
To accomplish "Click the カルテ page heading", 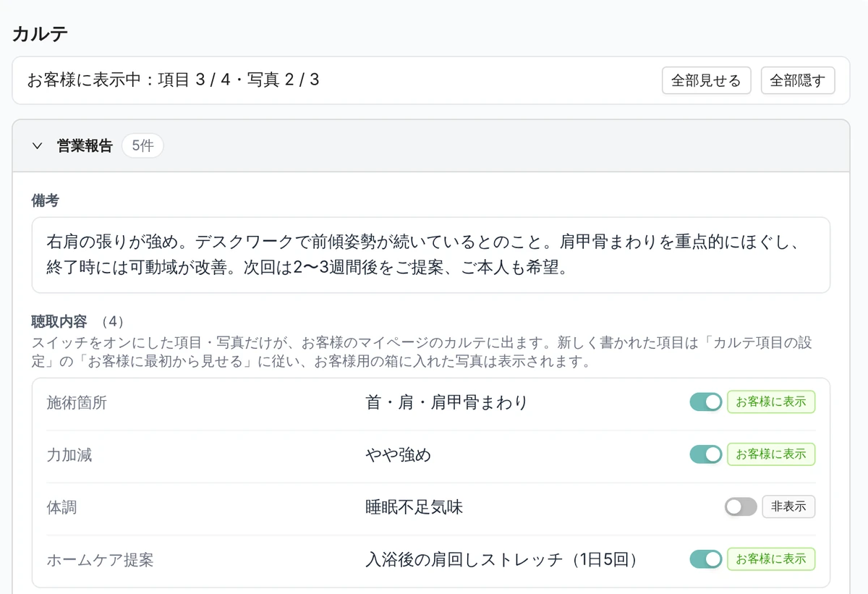I will point(41,33).
